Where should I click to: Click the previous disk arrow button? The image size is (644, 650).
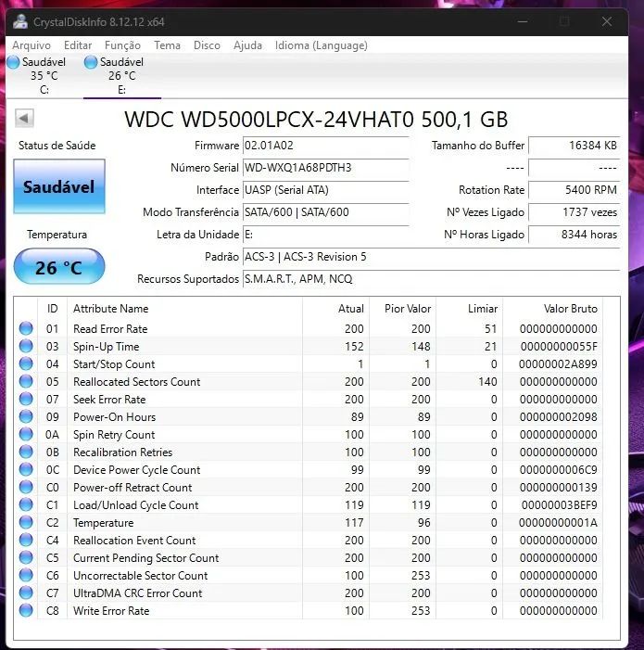coord(24,118)
